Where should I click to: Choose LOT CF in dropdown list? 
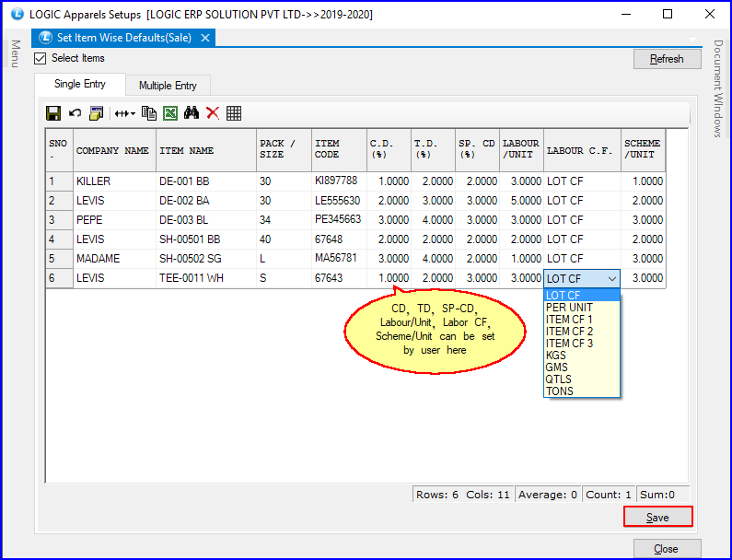point(582,295)
